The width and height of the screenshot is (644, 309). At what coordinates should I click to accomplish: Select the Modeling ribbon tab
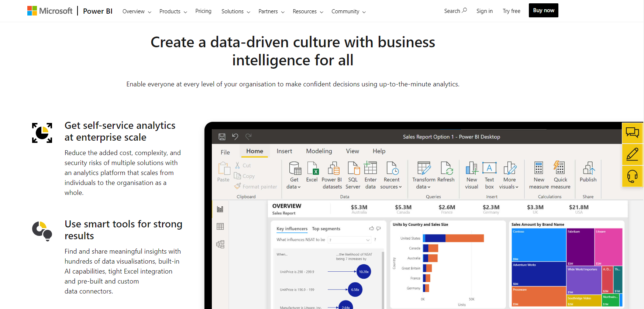pyautogui.click(x=319, y=151)
